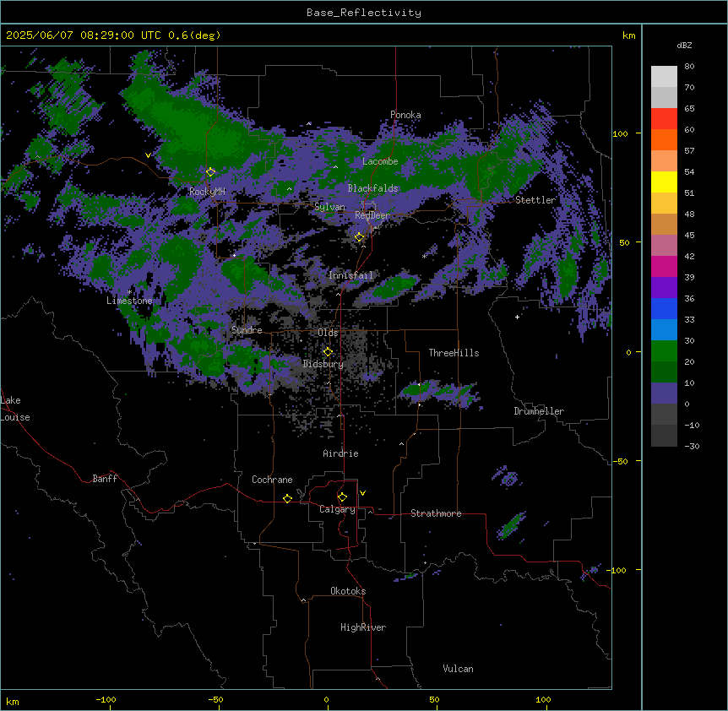Screen dimensions: 728x711
Task: Click the white plus marker north of Drumheller
Action: pyautogui.click(x=517, y=317)
